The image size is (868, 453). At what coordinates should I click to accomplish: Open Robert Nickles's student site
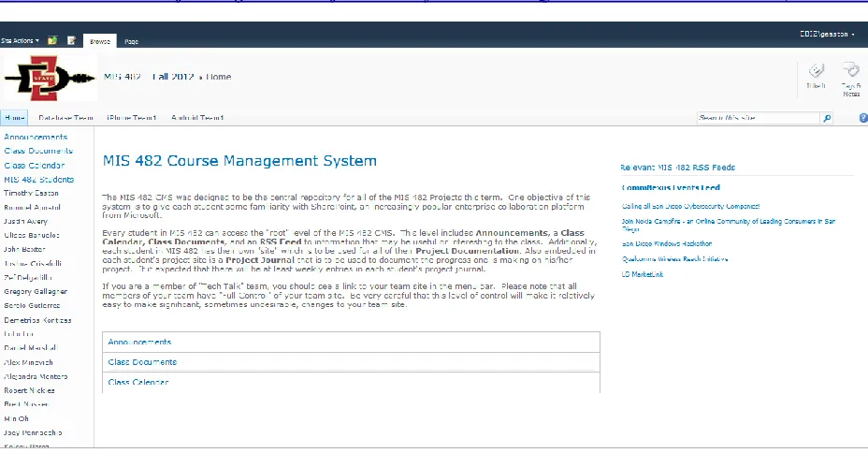tap(29, 390)
